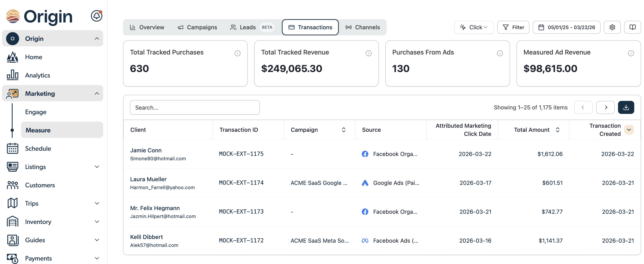Click the Schedule calendar icon in sidebar
644x264 pixels.
click(x=13, y=148)
